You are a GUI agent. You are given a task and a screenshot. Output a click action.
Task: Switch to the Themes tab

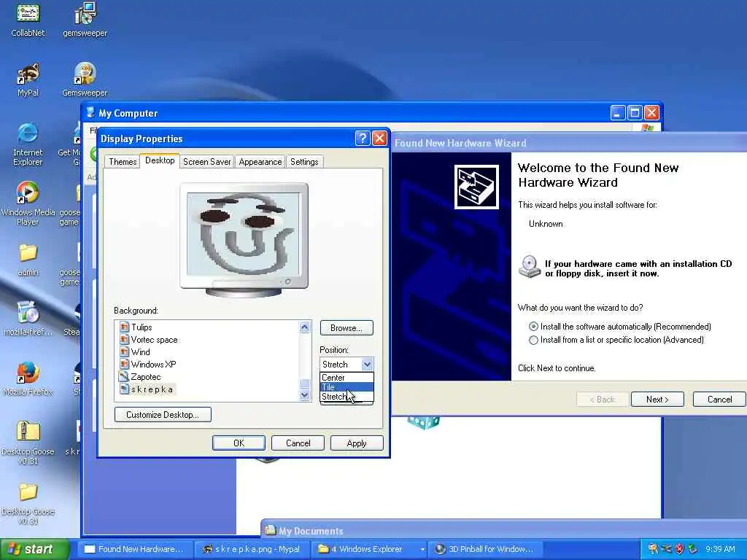pos(123,162)
